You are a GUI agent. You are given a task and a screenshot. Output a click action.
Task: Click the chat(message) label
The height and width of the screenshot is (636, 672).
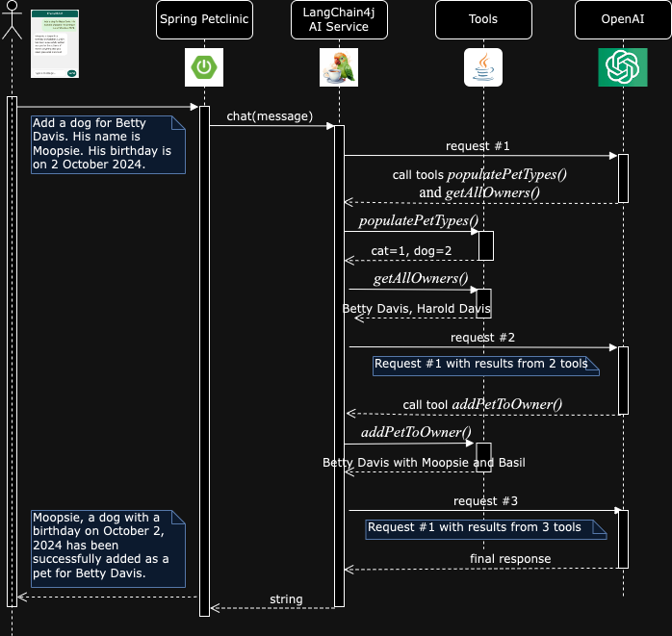point(270,116)
